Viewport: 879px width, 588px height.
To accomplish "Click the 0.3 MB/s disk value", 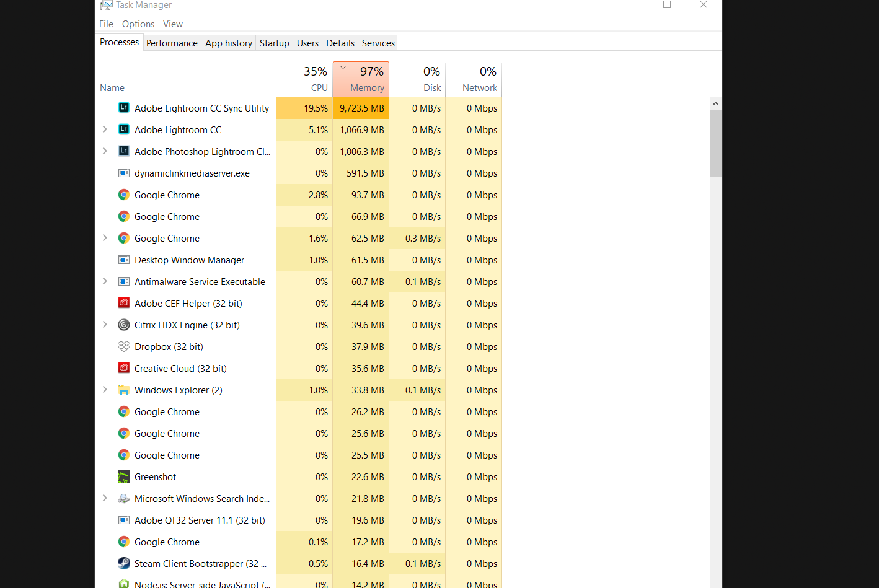I will 417,238.
